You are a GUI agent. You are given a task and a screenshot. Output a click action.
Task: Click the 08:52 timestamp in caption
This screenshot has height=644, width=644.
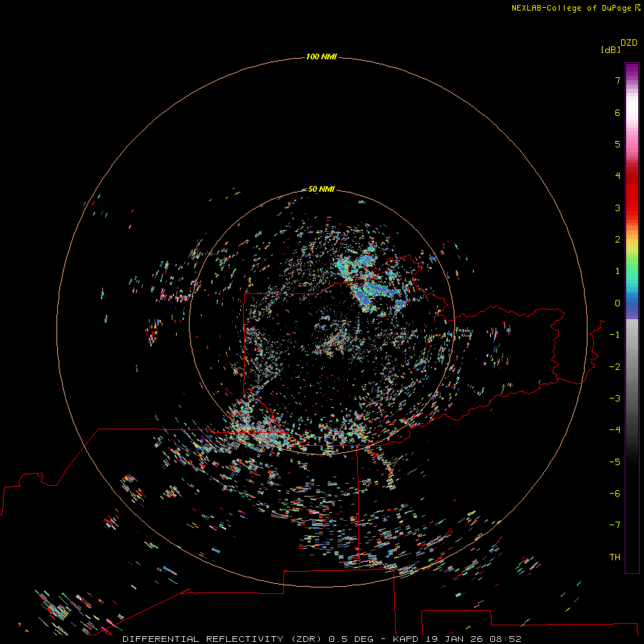(506, 639)
